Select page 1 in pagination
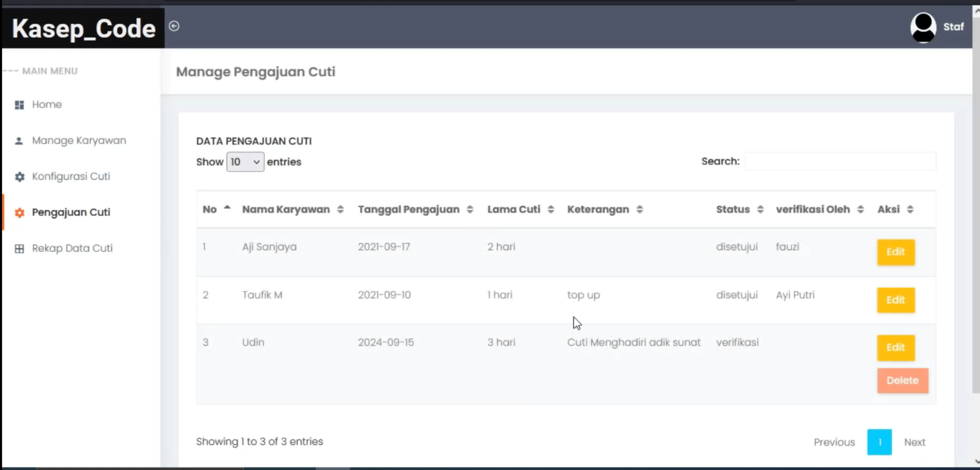980x470 pixels. [880, 442]
